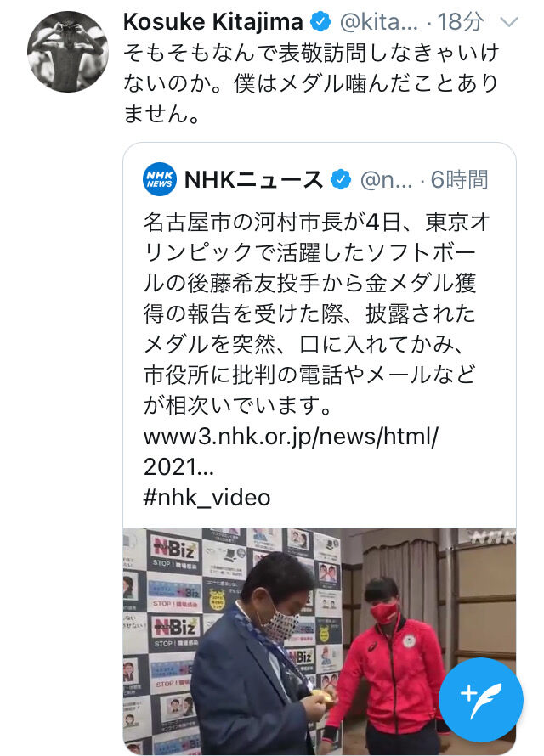The width and height of the screenshot is (544, 756).
Task: Click the @n... NHK handle
Action: pyautogui.click(x=386, y=180)
